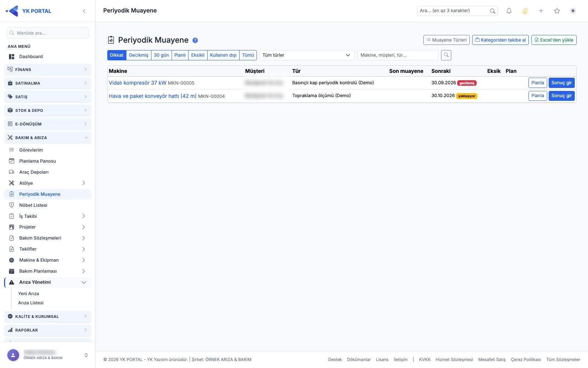Select the Gecikmiş filter tab
588x368 pixels.
pos(139,55)
